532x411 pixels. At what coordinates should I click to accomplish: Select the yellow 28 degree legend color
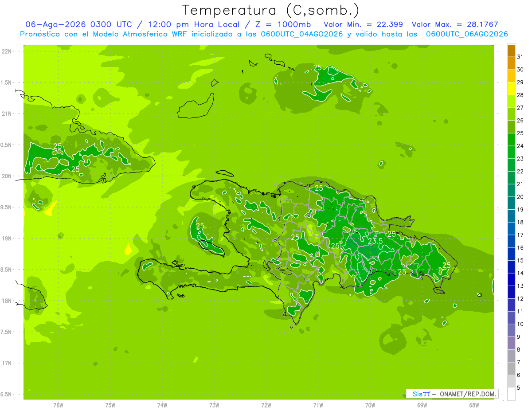tap(511, 89)
